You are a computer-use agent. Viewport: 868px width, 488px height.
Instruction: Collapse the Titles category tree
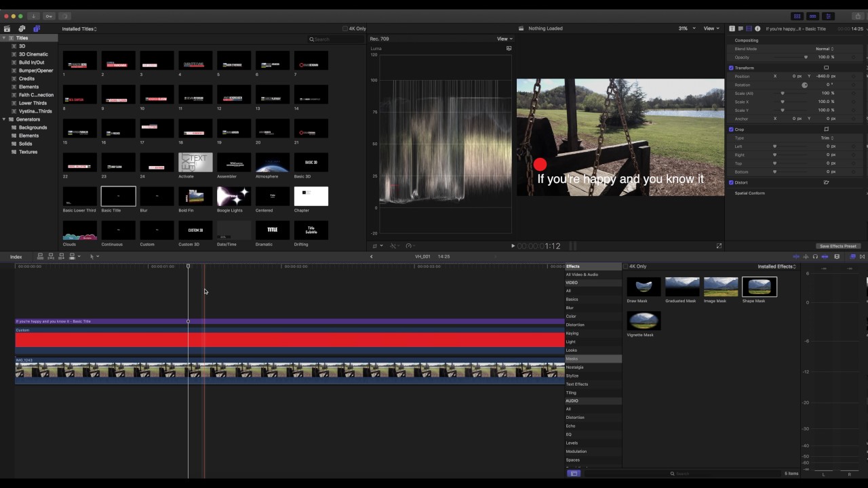click(x=4, y=38)
